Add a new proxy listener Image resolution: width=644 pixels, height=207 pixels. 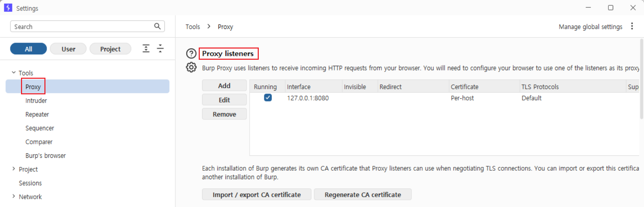tap(224, 86)
